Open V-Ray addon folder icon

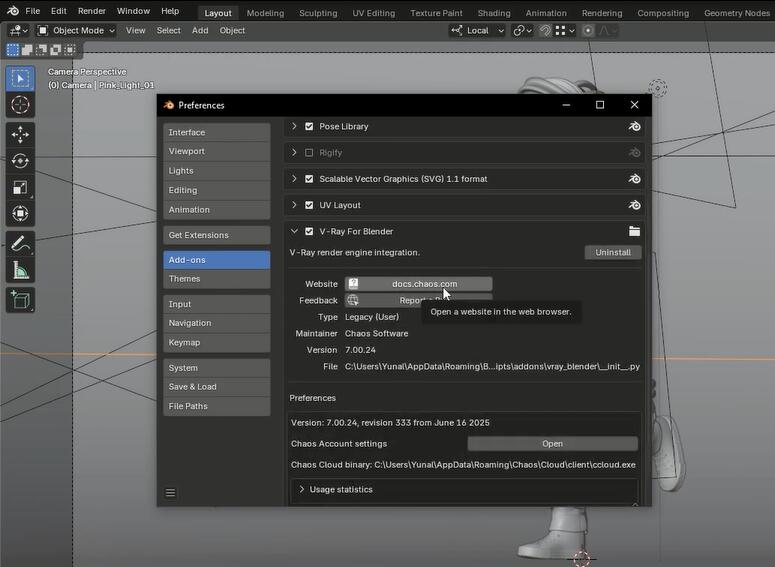pos(635,231)
